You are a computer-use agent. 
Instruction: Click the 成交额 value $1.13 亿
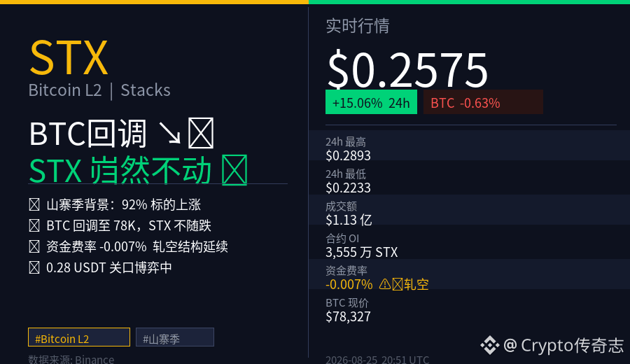pyautogui.click(x=349, y=220)
